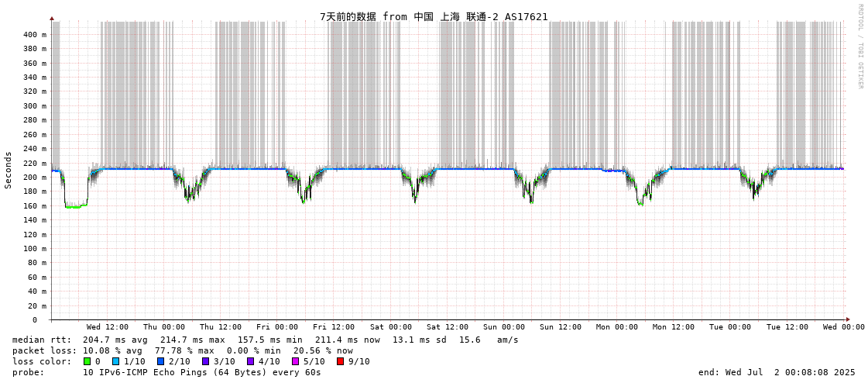Click the '80 m' y-axis tick label
Image resolution: width=868 pixels, height=383 pixels.
[37, 263]
